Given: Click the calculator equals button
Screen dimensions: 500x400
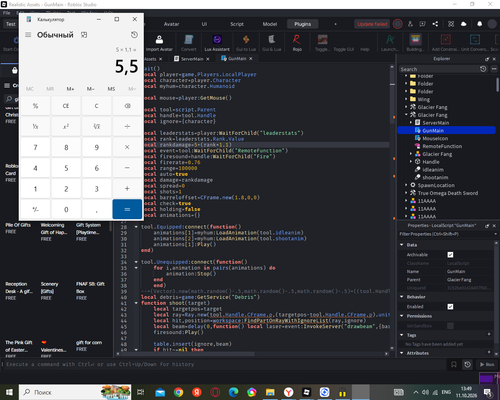Looking at the screenshot, I should coord(127,209).
